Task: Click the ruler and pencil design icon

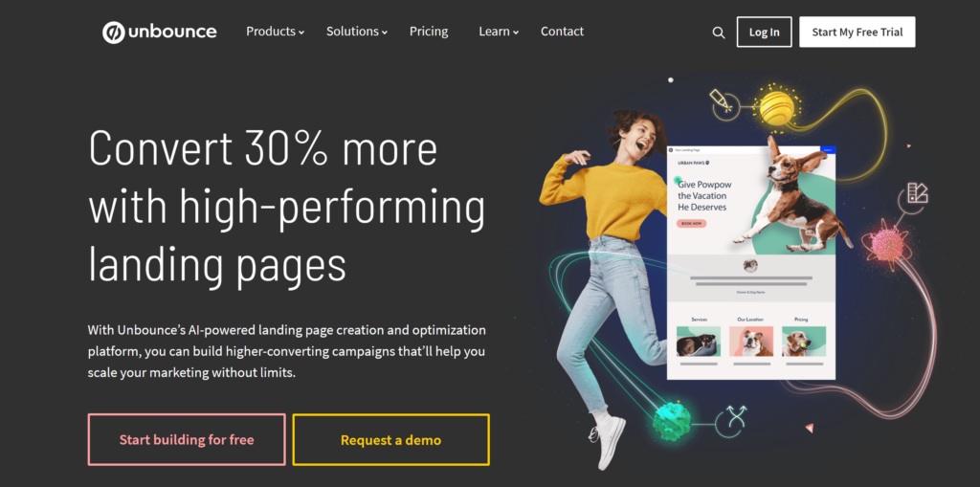Action: (917, 194)
